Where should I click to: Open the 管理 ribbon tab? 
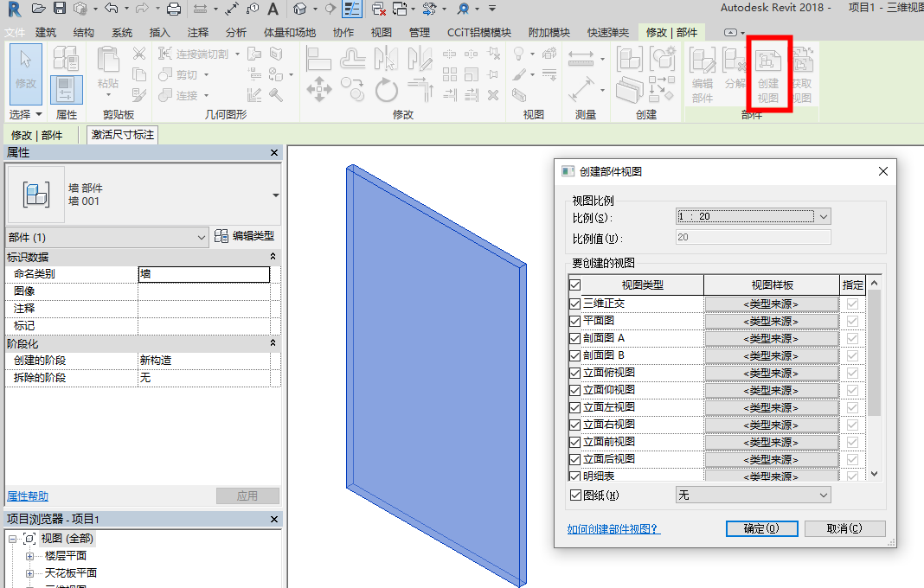[419, 32]
